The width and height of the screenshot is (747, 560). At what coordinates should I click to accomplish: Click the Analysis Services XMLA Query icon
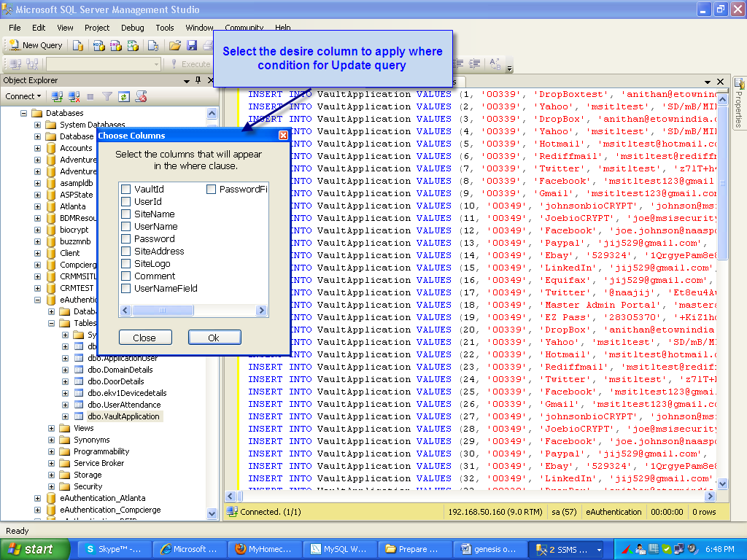pos(133,45)
